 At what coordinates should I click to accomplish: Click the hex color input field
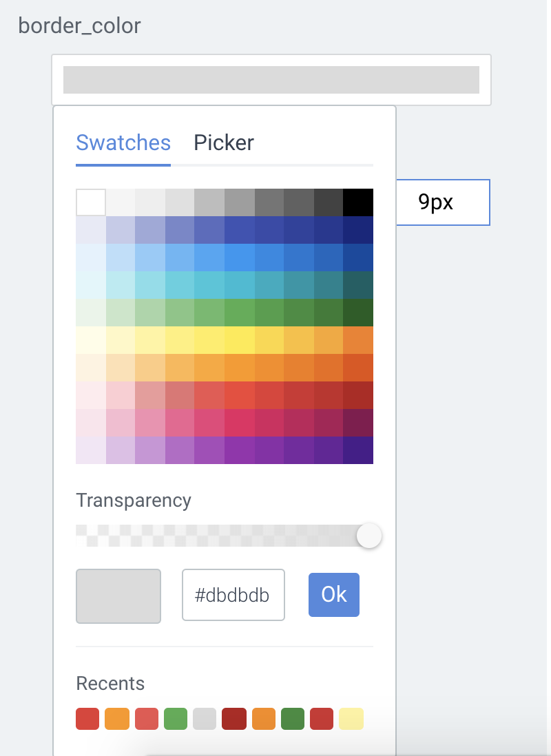point(233,595)
